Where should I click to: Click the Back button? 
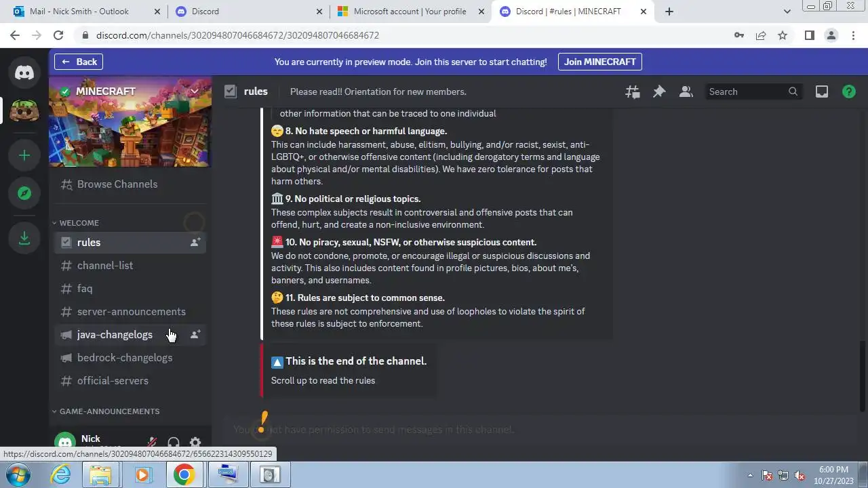coord(79,62)
